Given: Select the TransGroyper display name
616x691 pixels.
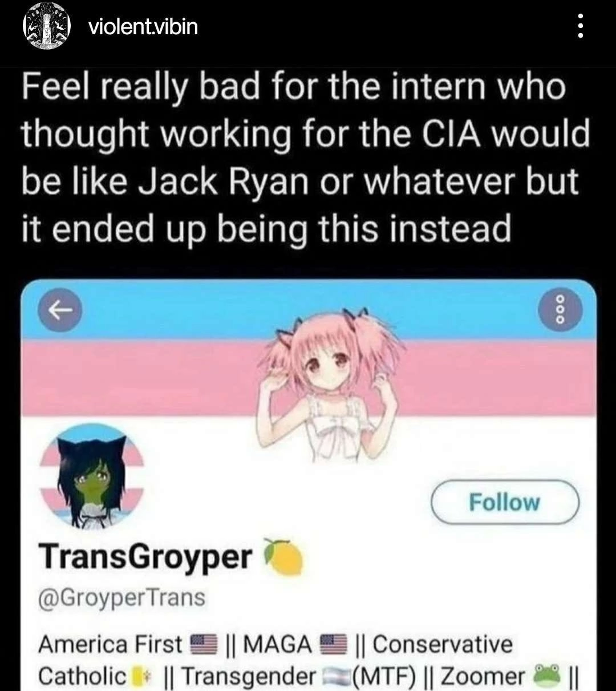Looking at the screenshot, I should 145,556.
